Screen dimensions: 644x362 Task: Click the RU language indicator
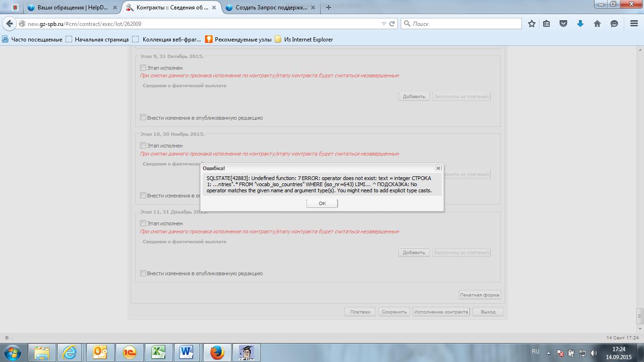point(536,352)
